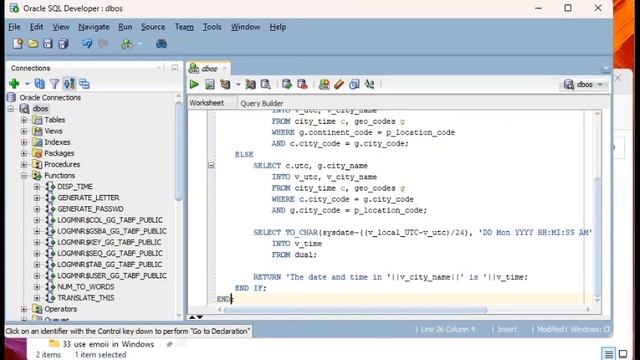
Task: Minimize the Connections panel
Action: [x=175, y=68]
